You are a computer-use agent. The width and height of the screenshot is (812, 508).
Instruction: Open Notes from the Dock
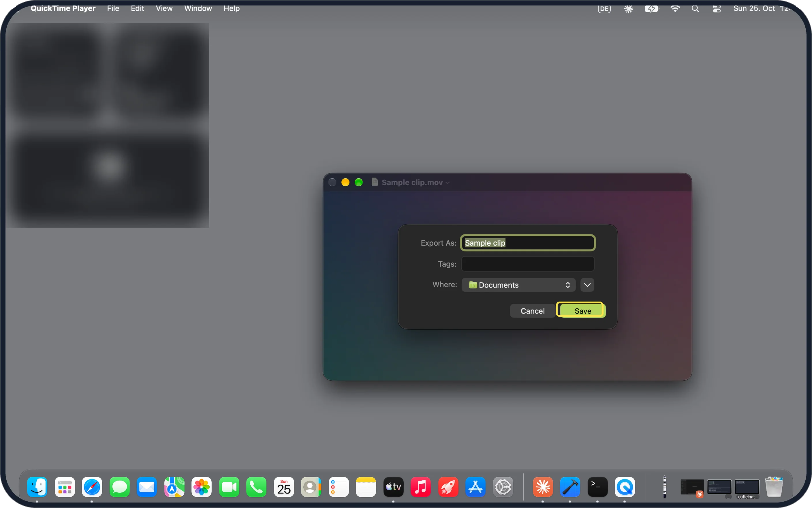[366, 487]
